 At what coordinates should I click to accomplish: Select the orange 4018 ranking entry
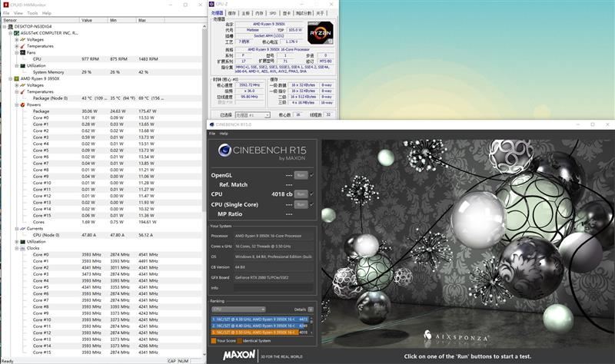tap(260, 333)
